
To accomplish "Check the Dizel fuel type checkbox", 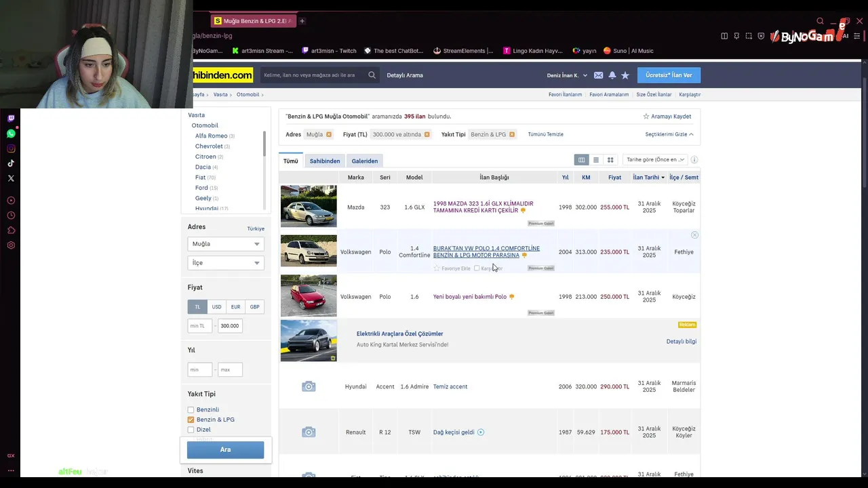I will 191,430.
